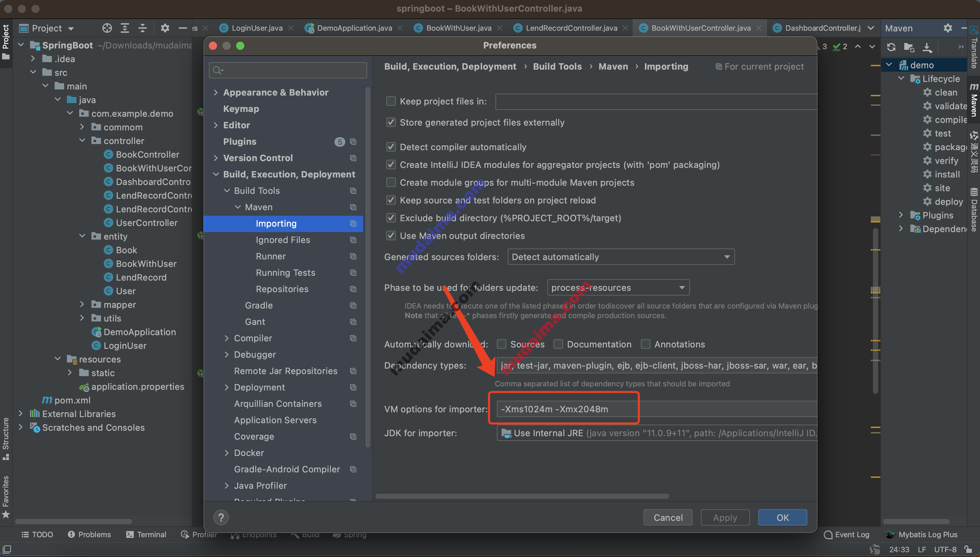980x557 pixels.
Task: Open Project panel settings gear
Action: coord(165,28)
